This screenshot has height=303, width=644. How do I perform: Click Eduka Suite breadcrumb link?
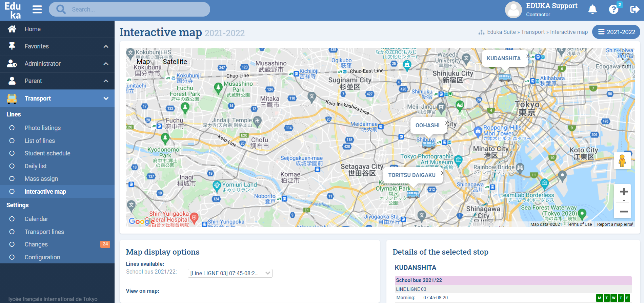[x=501, y=32]
